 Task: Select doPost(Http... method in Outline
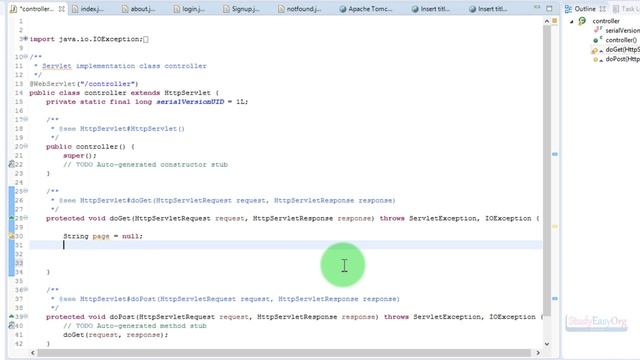(622, 59)
